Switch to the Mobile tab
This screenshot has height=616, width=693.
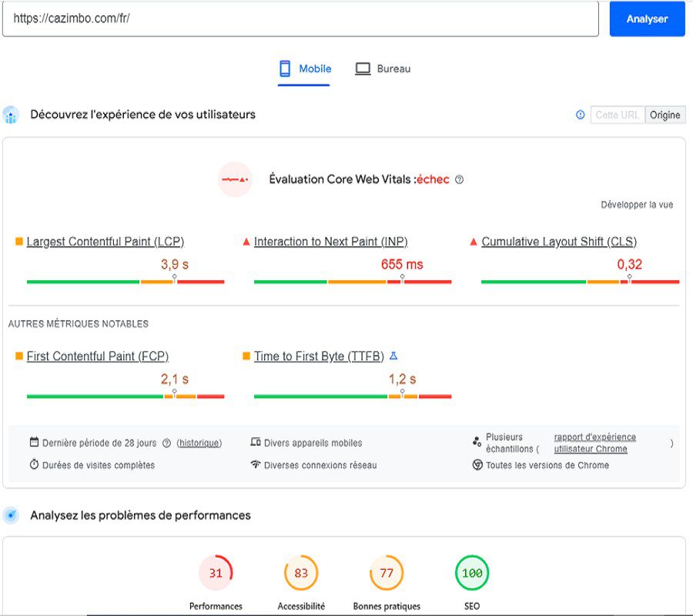(304, 69)
